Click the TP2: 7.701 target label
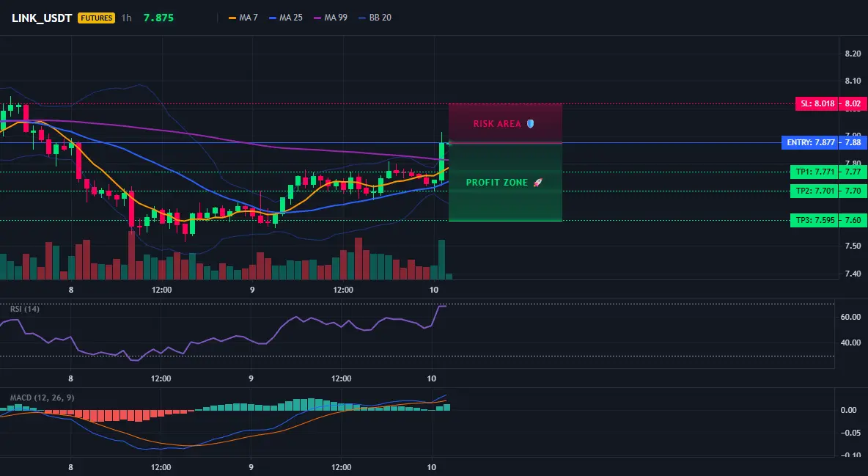The image size is (868, 476). (814, 191)
